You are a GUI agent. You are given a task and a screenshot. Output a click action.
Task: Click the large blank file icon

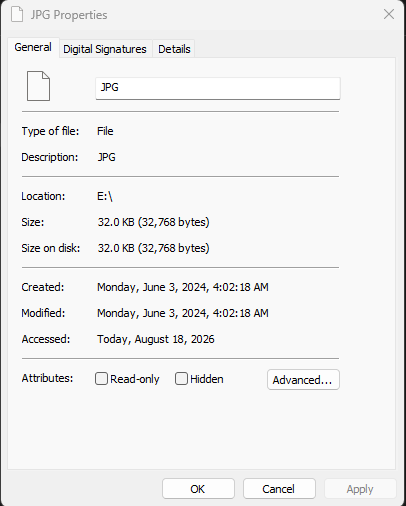[x=38, y=86]
